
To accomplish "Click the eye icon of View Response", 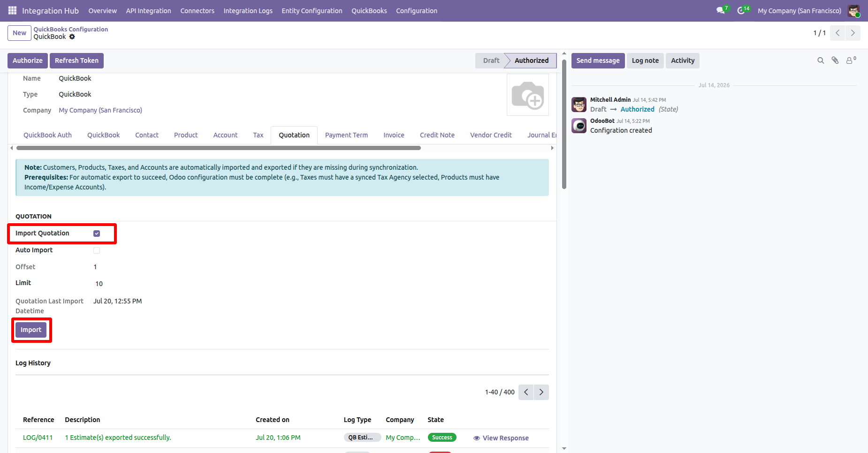I will pos(477,438).
